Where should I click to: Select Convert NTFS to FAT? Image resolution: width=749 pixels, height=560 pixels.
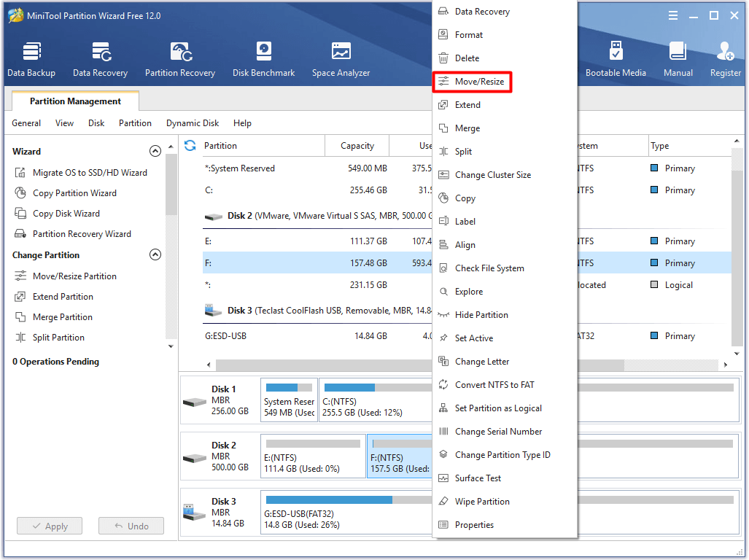click(505, 385)
